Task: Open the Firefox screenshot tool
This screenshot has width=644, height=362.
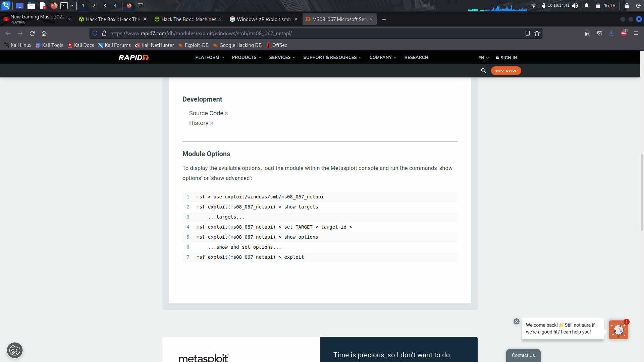Action: 588,33
